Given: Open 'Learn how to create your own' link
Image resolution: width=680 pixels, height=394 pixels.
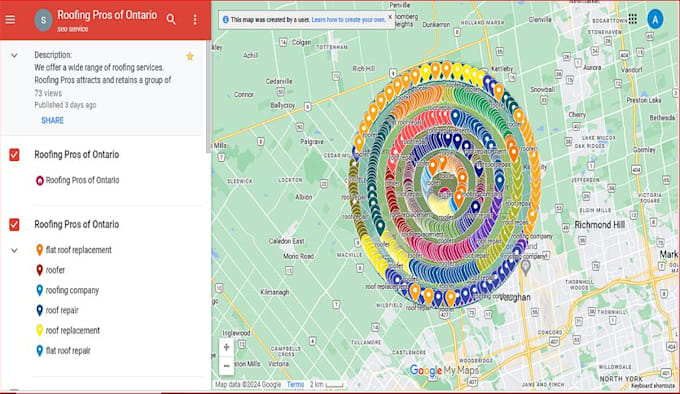Looking at the screenshot, I should 348,20.
